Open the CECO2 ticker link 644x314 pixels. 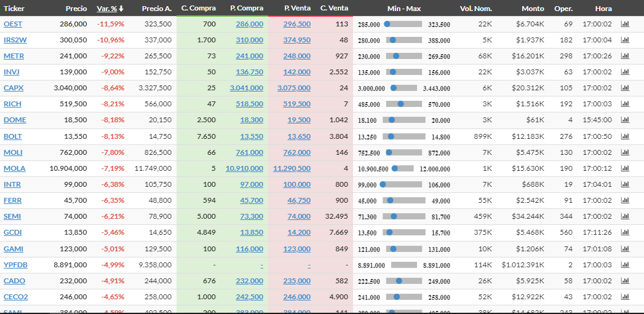click(15, 297)
